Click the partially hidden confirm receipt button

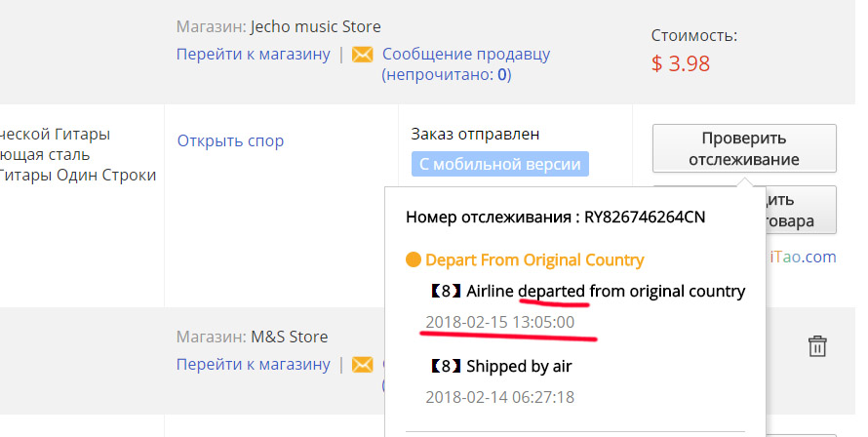794,210
